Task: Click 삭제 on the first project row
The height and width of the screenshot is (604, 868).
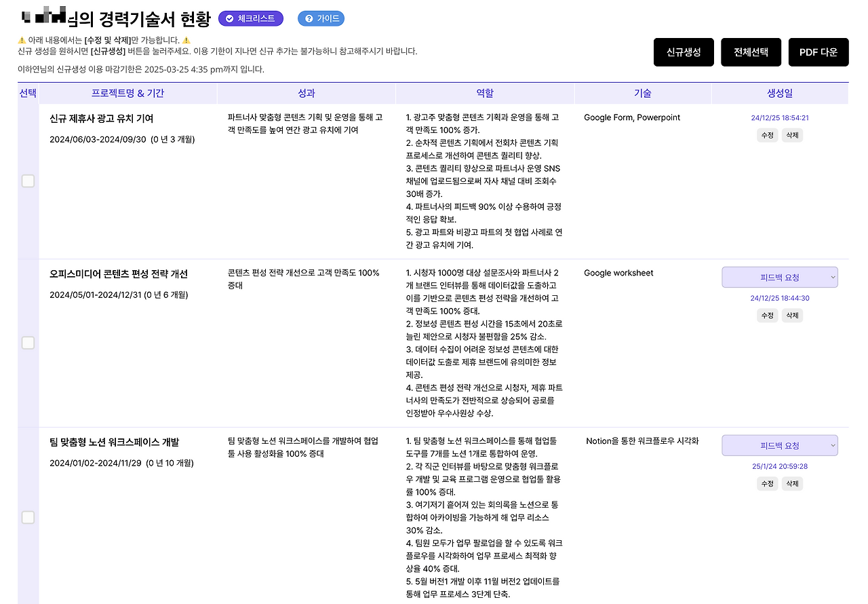Action: pos(792,135)
